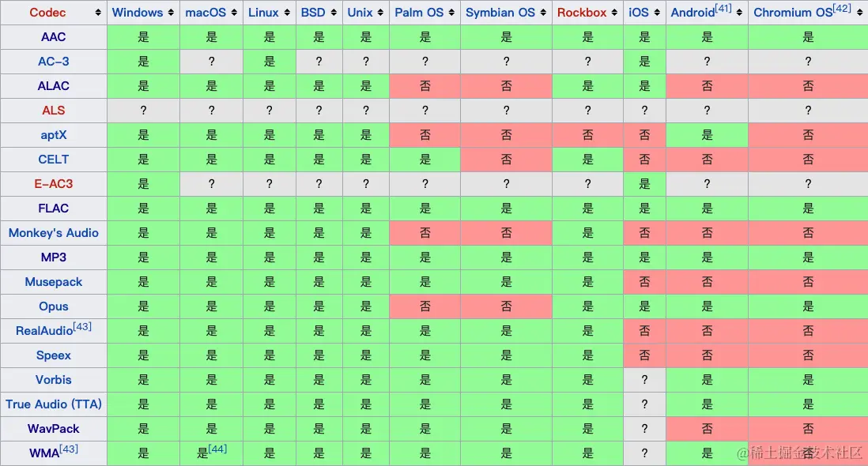
Task: Select the E-AC3 iOS 是 cell
Action: (x=644, y=183)
